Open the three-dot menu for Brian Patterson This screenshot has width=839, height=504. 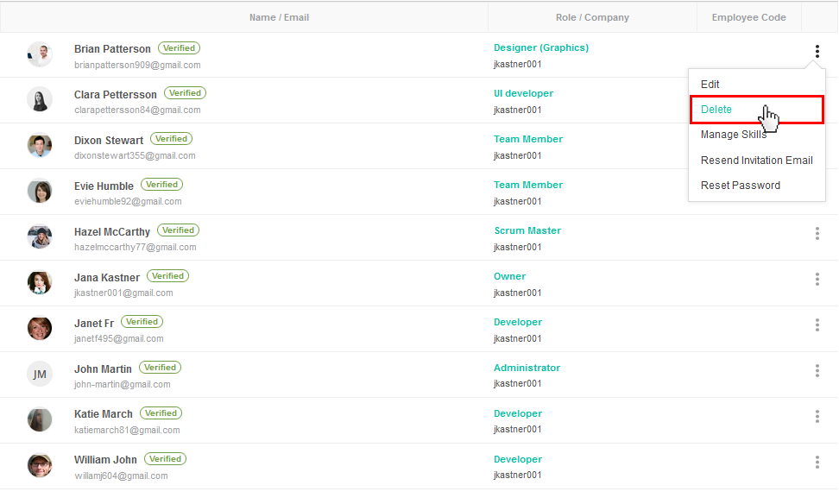[x=817, y=52]
